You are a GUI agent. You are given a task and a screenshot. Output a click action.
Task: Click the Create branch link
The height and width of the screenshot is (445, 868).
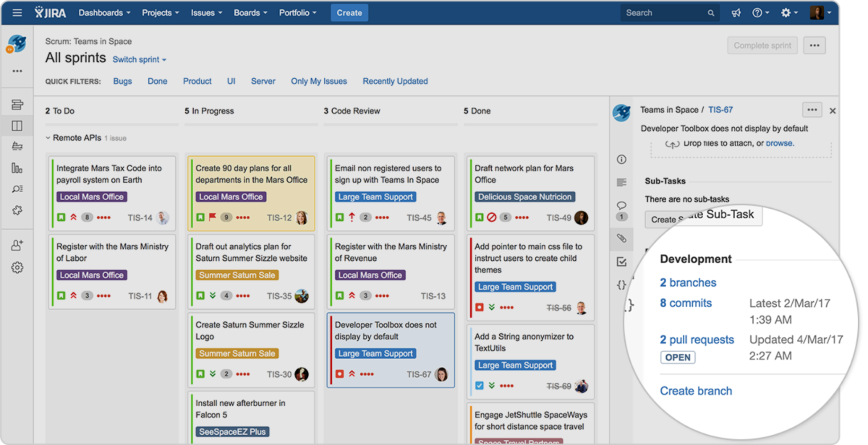click(696, 391)
